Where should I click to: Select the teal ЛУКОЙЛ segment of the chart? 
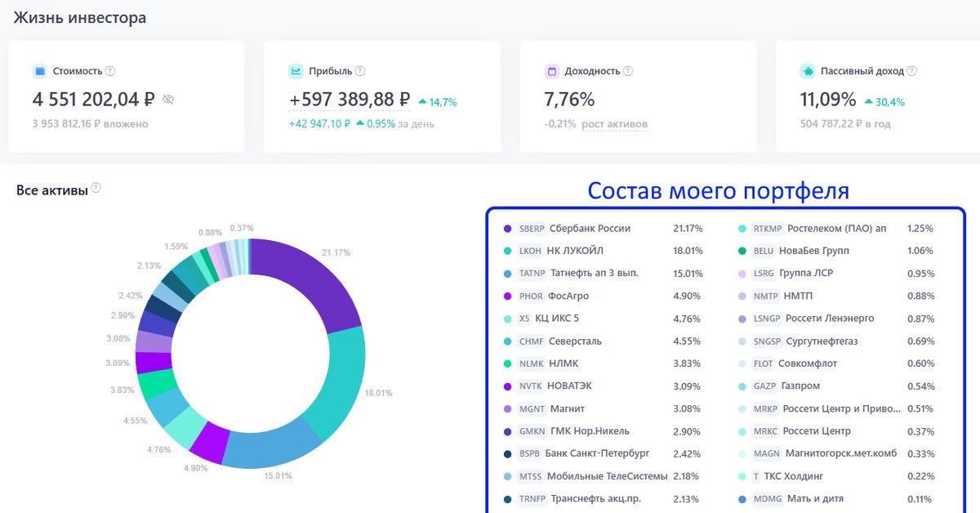335,384
